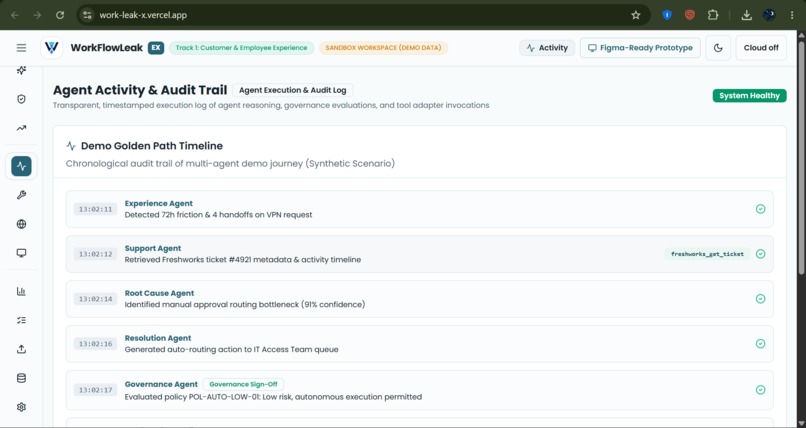This screenshot has width=806, height=428.
Task: Select the Support Agent title
Action: click(x=153, y=248)
